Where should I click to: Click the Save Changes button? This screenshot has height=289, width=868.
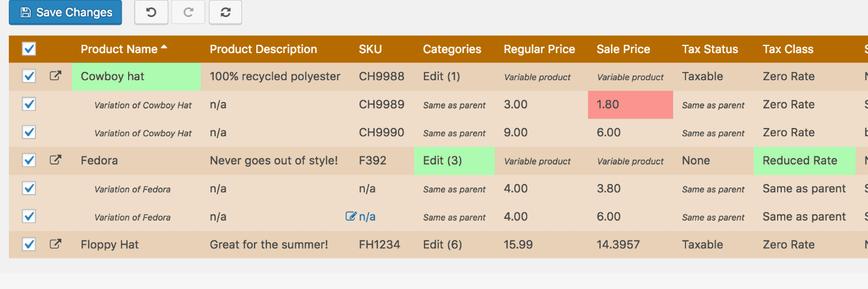(66, 12)
